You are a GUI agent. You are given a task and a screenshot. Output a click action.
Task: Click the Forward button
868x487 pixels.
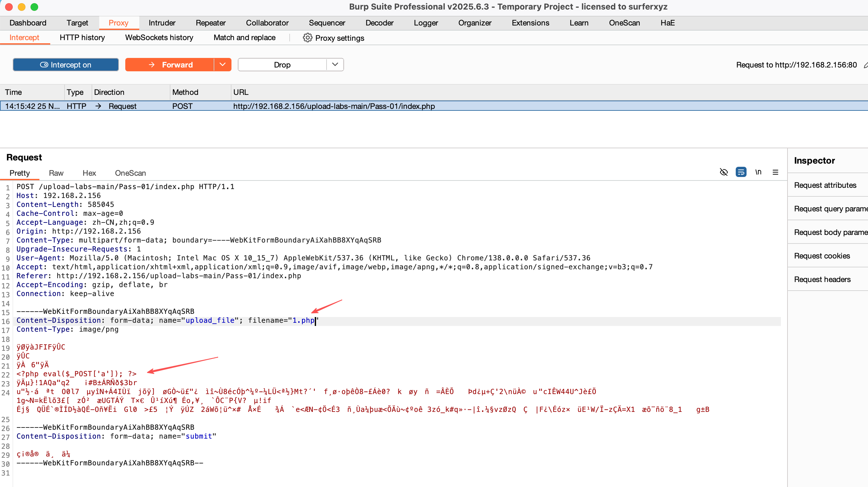click(169, 65)
